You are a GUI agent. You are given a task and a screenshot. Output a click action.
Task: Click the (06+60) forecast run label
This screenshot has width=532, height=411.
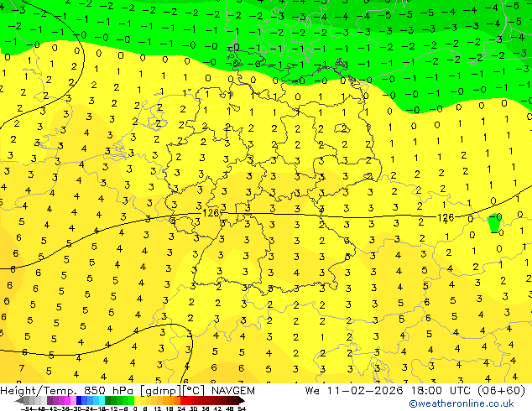click(x=501, y=391)
